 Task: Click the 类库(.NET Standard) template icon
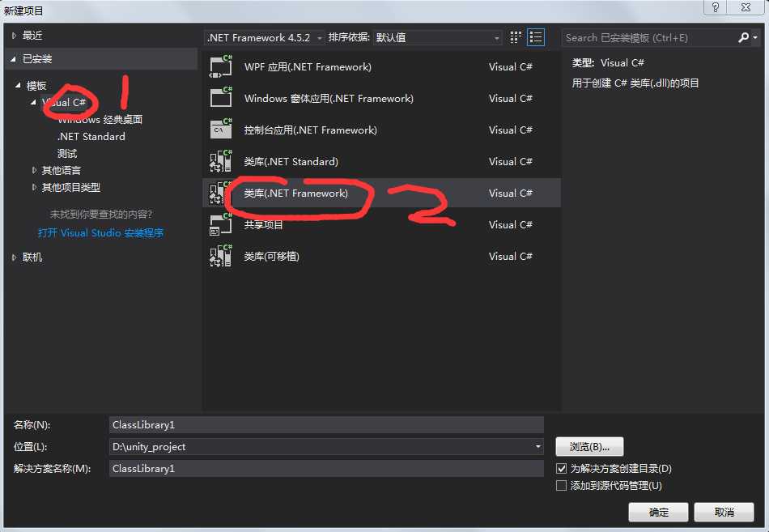coord(221,161)
